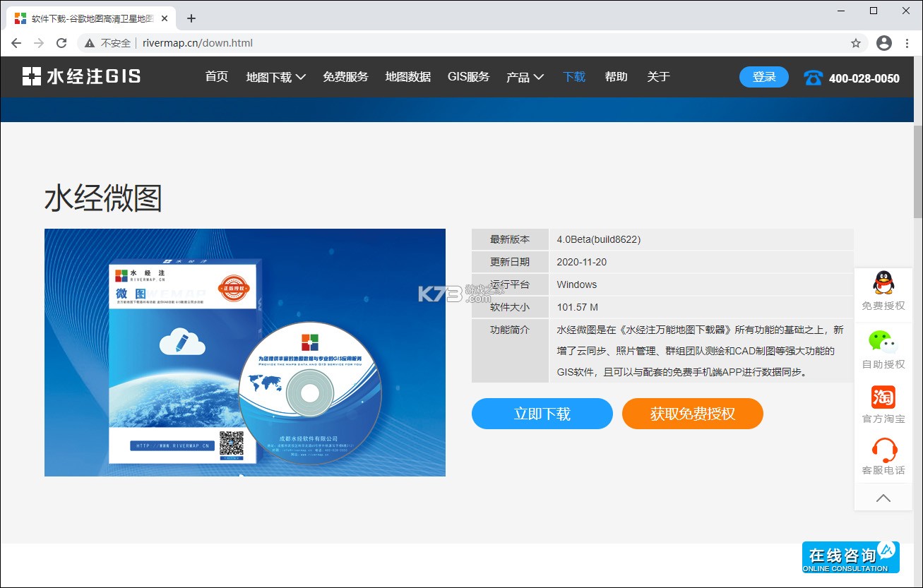Open the 在线咨询 online consultation widget
Viewport: 923px width, 588px height.
tap(851, 557)
